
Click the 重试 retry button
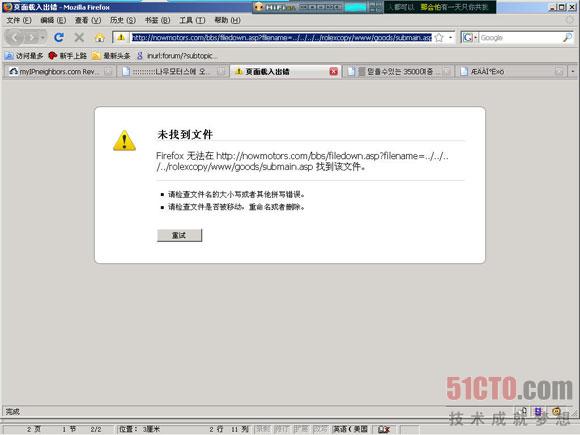(179, 235)
